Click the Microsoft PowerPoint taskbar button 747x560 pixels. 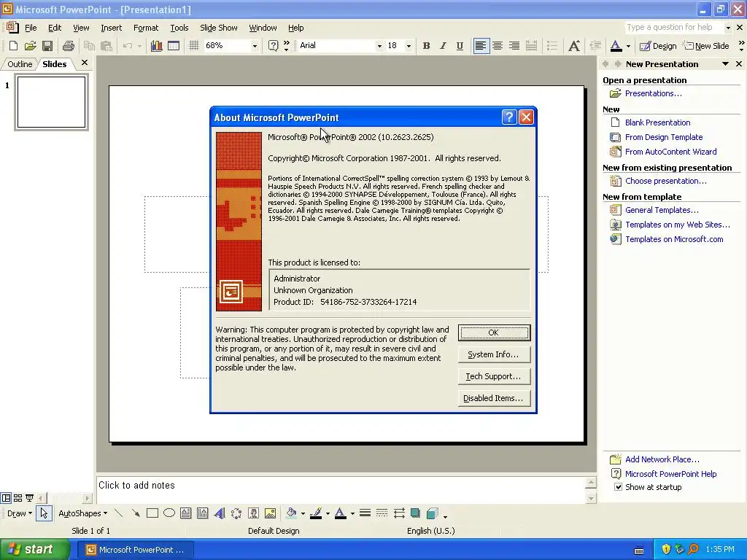(x=135, y=550)
